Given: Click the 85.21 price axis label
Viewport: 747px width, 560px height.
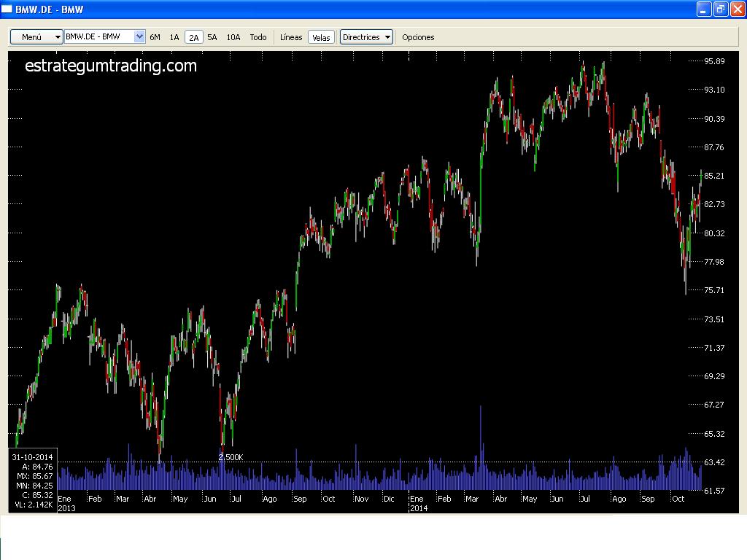Looking at the screenshot, I should click(x=714, y=176).
